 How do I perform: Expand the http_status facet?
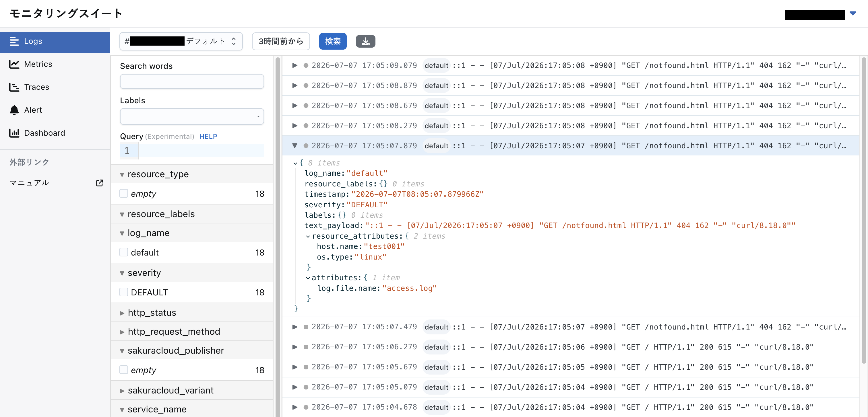click(x=122, y=313)
